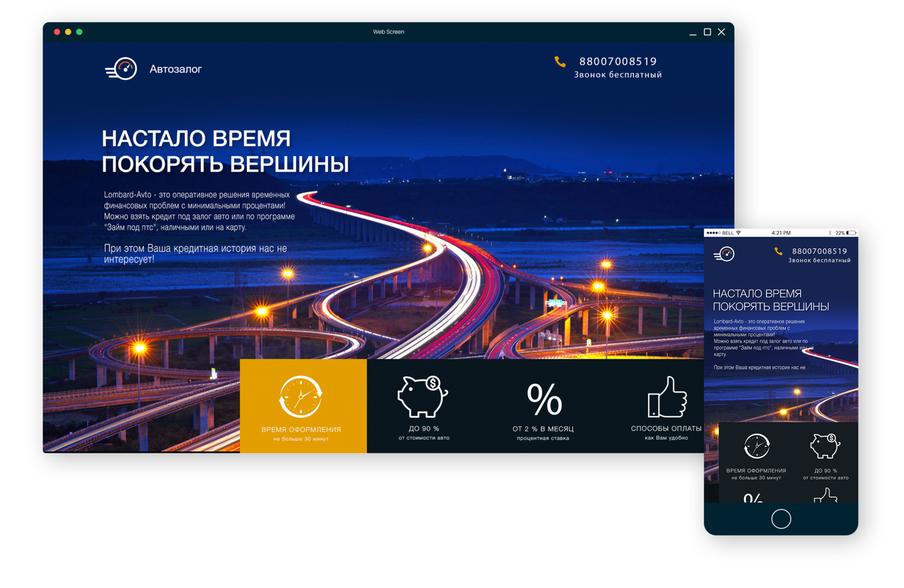Select the "ОТ 2 % В МЕСЯЦ" label
The image size is (904, 588).
[x=543, y=429]
